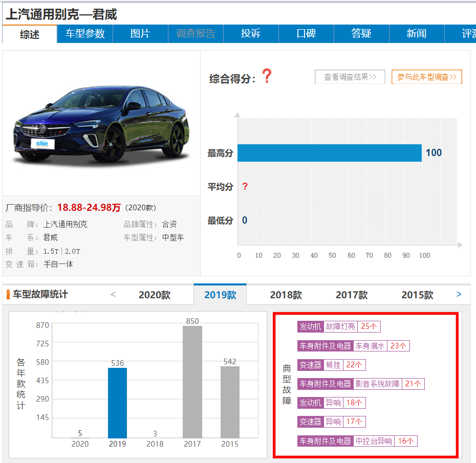Select the 2017款 model year tab
Viewport: 476px width, 463px height.
[x=352, y=295]
